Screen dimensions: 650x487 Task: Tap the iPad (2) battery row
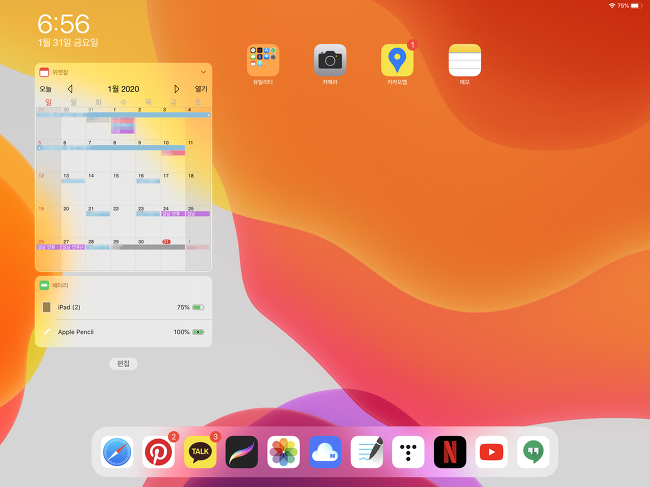tap(124, 307)
